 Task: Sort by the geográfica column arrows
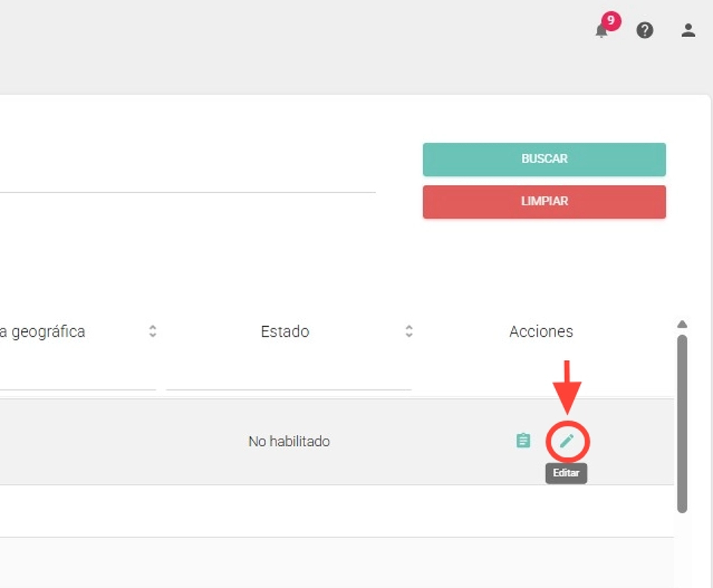pyautogui.click(x=153, y=331)
